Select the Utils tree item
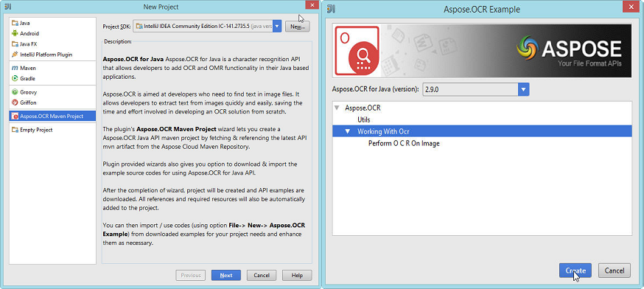The height and width of the screenshot is (289, 644). 363,119
